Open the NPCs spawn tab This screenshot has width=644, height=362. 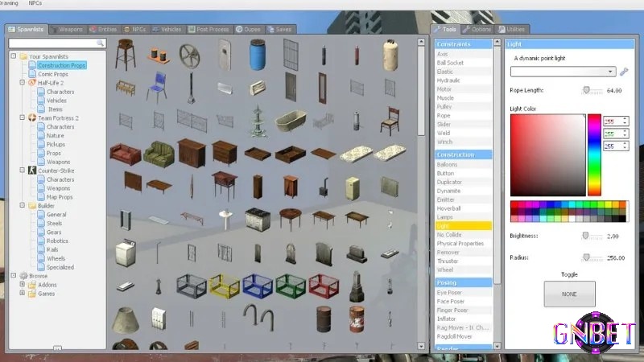tap(135, 30)
